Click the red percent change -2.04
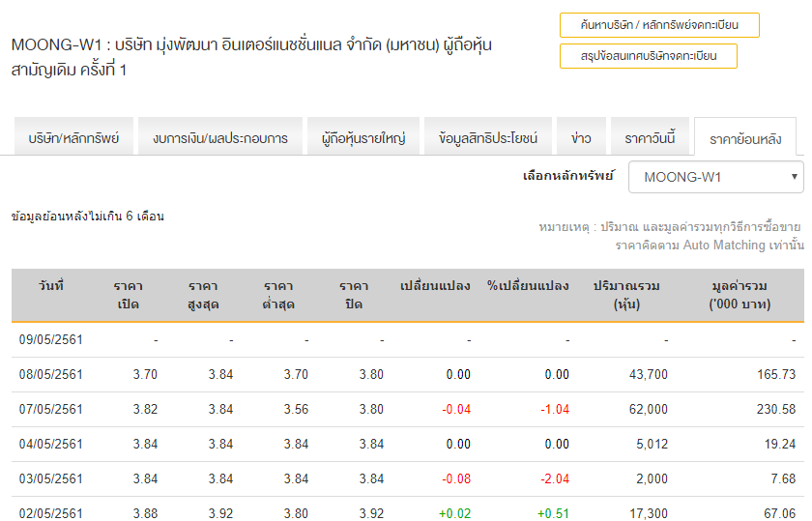 (x=555, y=478)
